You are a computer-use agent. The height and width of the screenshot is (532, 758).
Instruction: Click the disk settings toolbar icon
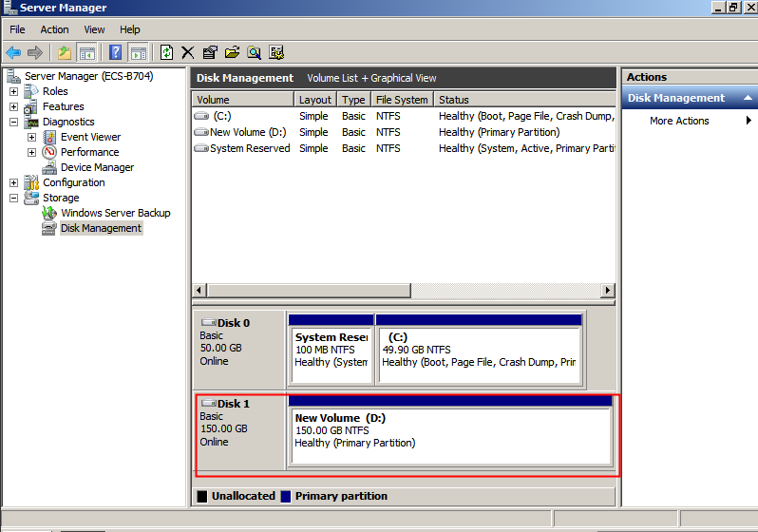[x=276, y=52]
